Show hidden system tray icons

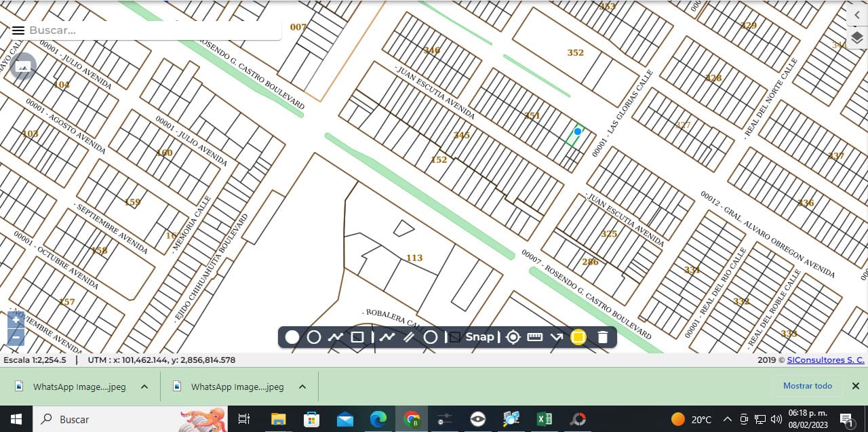click(728, 419)
